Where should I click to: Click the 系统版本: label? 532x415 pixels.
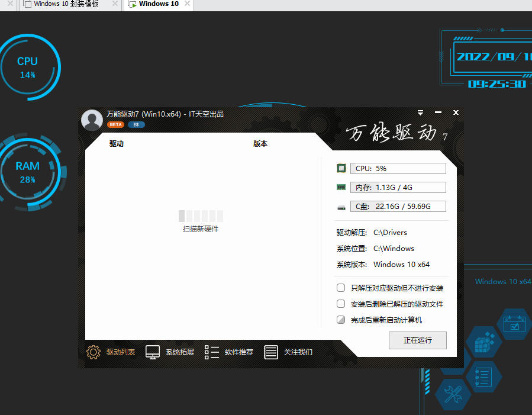tap(352, 265)
